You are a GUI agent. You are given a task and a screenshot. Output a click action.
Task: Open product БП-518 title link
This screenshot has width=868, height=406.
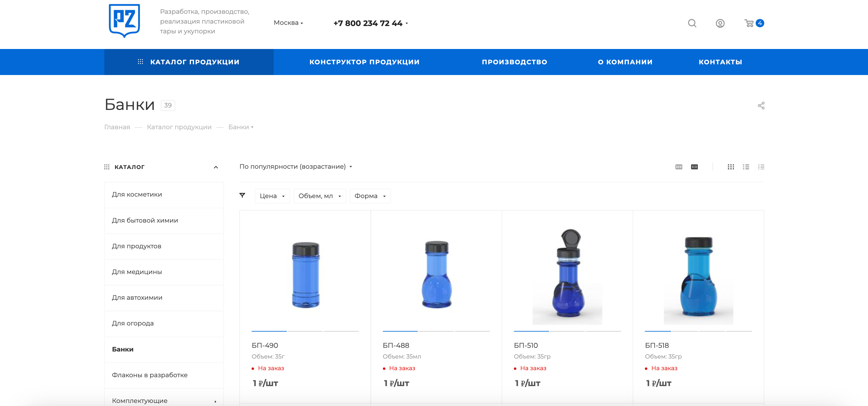pyautogui.click(x=657, y=345)
